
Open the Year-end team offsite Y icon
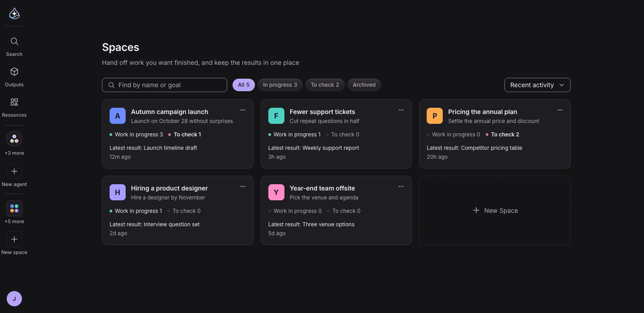[x=276, y=192]
